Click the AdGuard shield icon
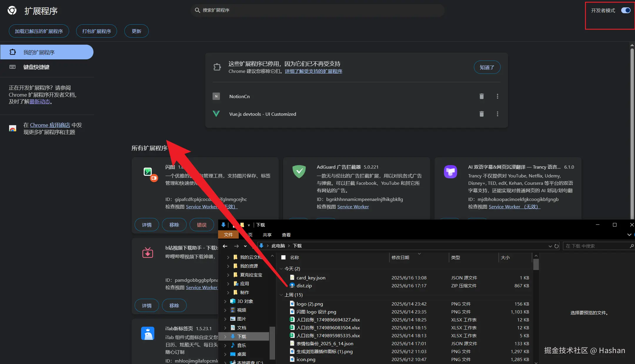The image size is (635, 364). click(x=299, y=172)
